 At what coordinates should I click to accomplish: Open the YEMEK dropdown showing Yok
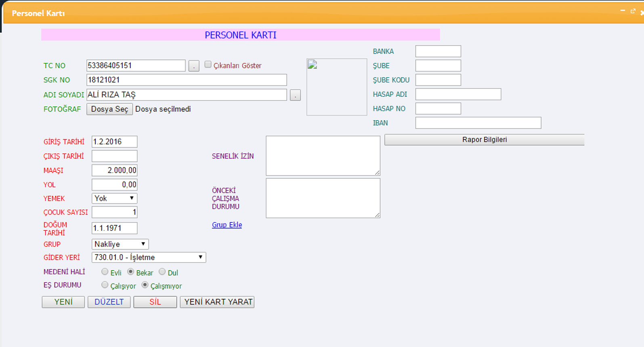pyautogui.click(x=115, y=199)
